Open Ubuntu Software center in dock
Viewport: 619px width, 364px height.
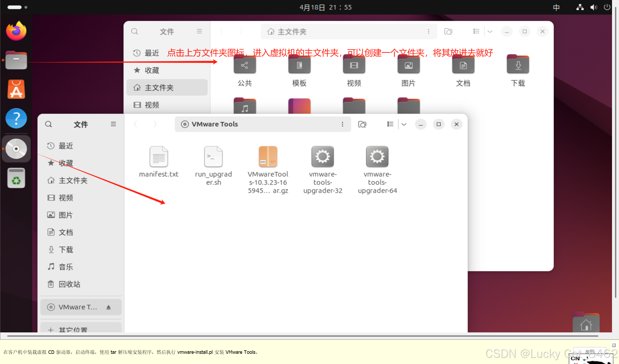[16, 90]
